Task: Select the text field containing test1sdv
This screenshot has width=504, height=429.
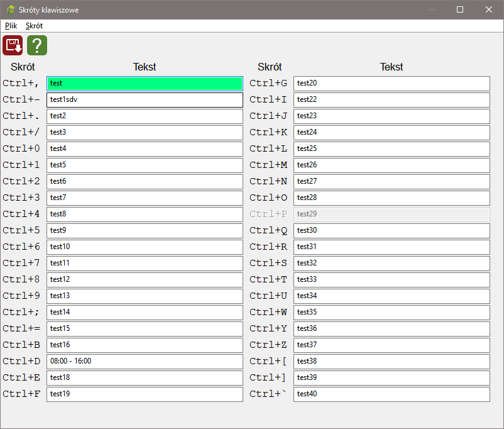Action: pos(145,99)
